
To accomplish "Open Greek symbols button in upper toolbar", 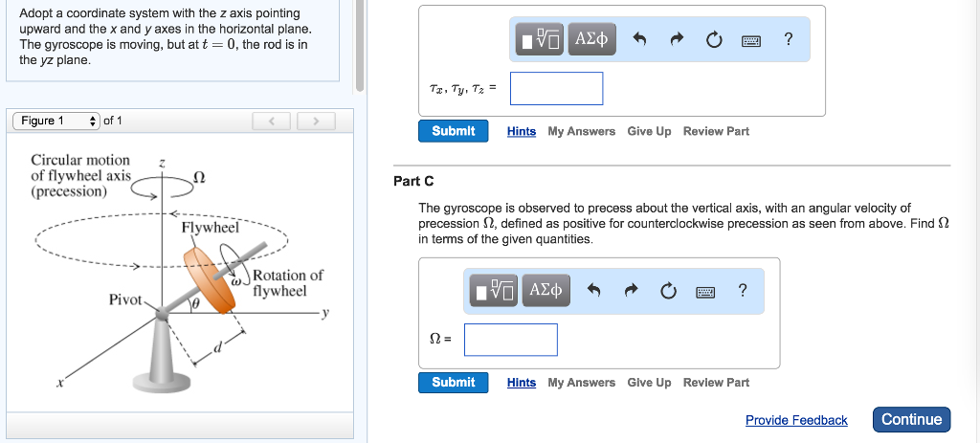I will pyautogui.click(x=591, y=39).
